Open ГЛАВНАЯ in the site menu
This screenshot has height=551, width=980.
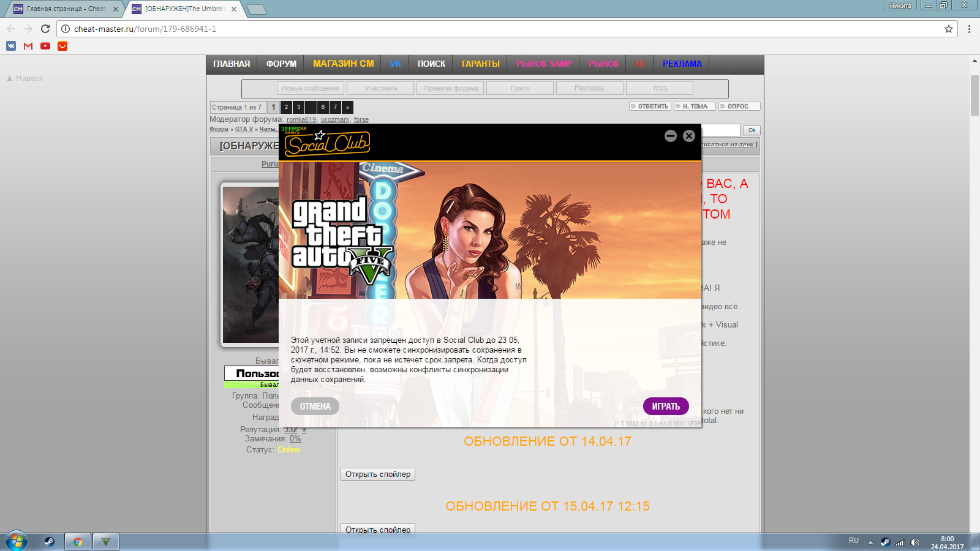tap(232, 64)
